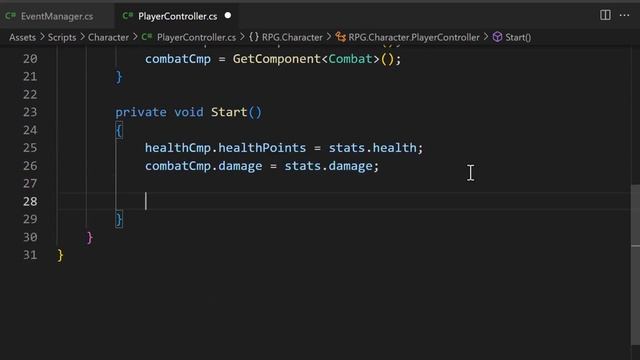This screenshot has width=640, height=360.
Task: Open the RPG.Character namespace breadcrumb
Action: [292, 37]
